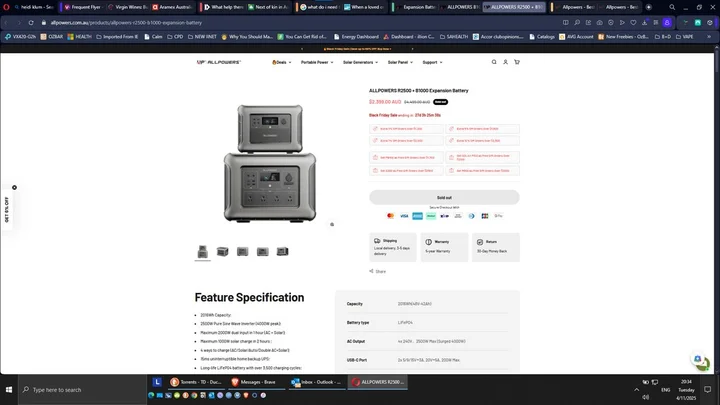
Task: Open the clock and date in taskbar
Action: click(x=686, y=389)
